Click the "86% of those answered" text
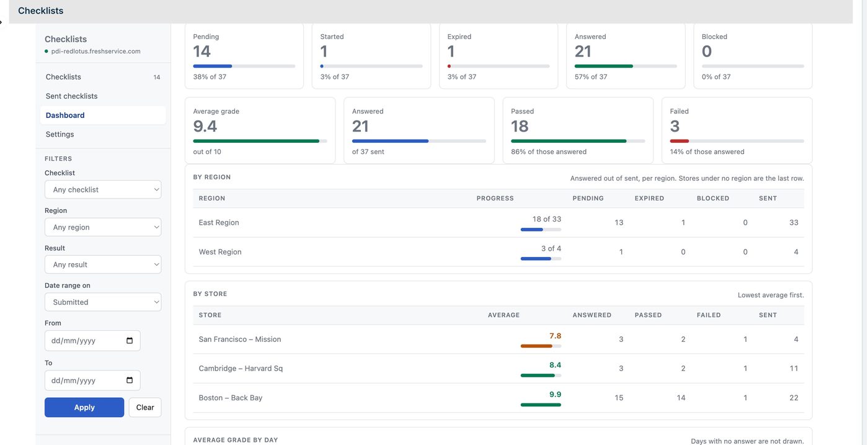 pyautogui.click(x=549, y=152)
